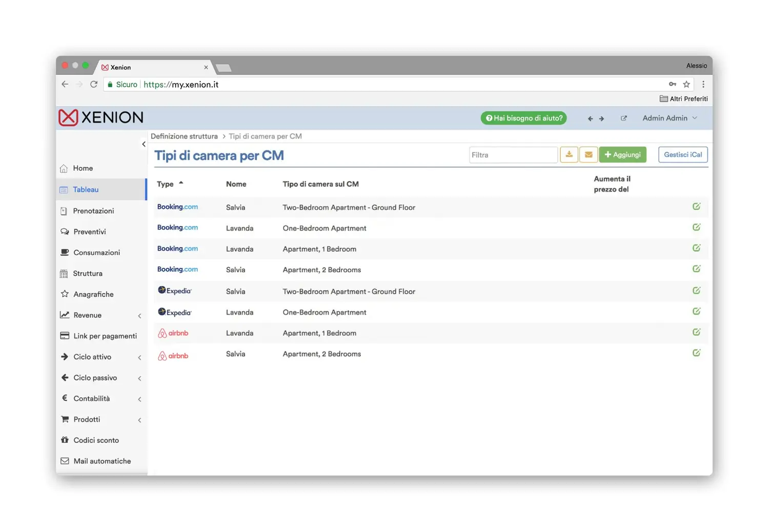Image resolution: width=769 pixels, height=532 pixels.
Task: Collapse the sidebar with the chevron
Action: 144,145
